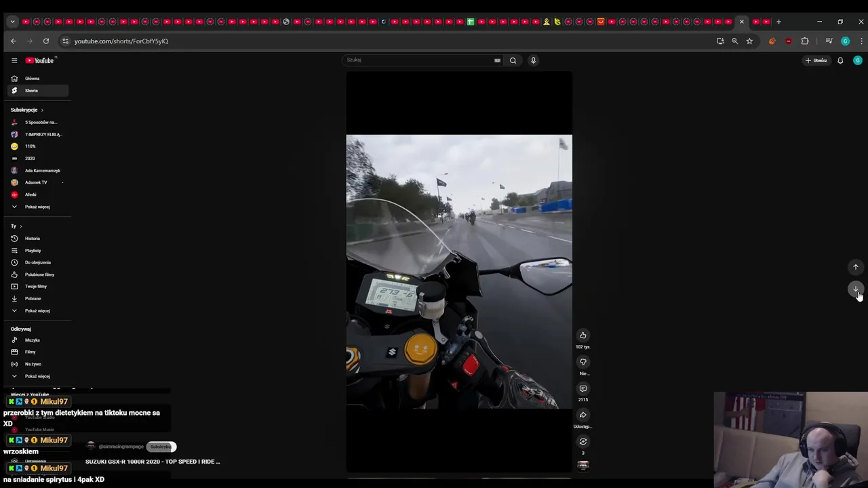The height and width of the screenshot is (488, 868).
Task: Reload the page
Action: point(46,41)
